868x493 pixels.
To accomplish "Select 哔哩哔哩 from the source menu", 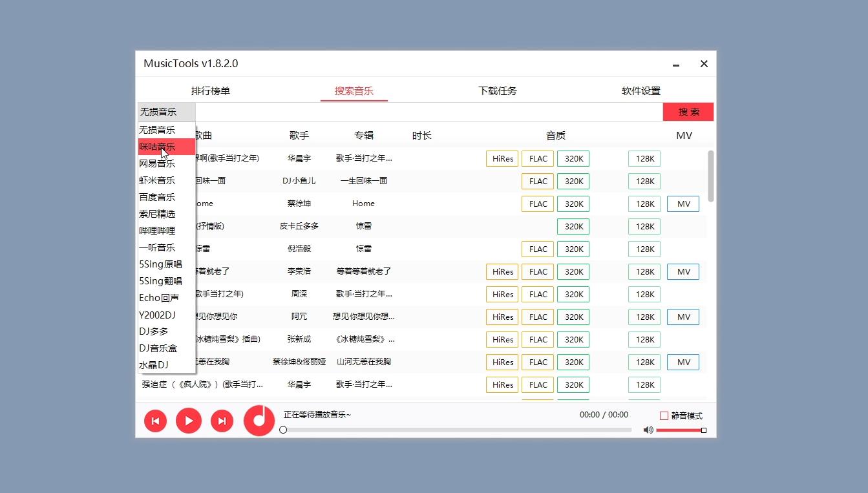I will (x=158, y=230).
